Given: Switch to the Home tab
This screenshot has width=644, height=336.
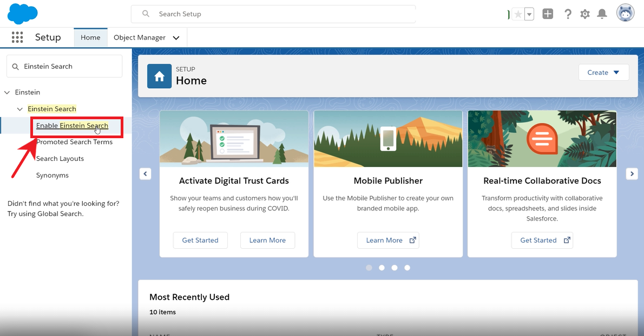Looking at the screenshot, I should 90,37.
